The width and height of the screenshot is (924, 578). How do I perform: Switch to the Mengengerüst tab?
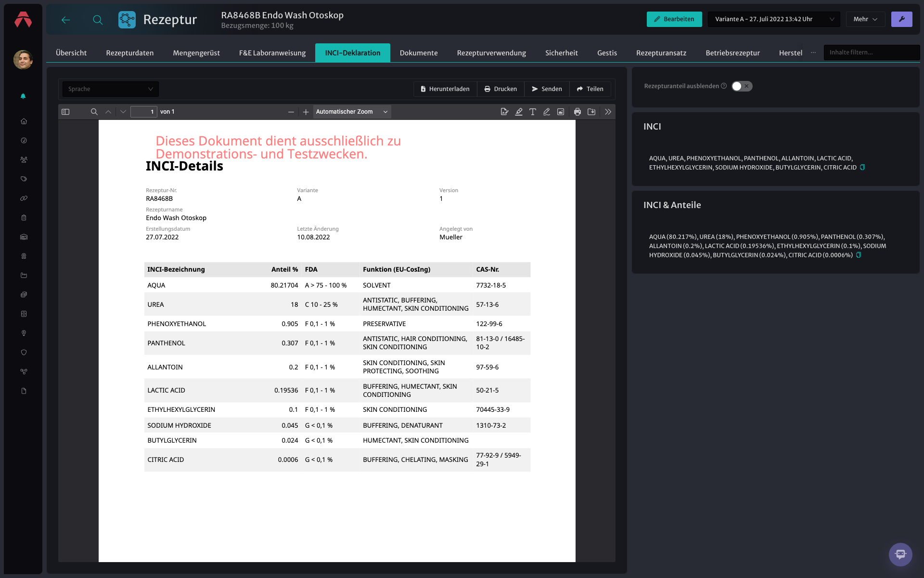(196, 53)
